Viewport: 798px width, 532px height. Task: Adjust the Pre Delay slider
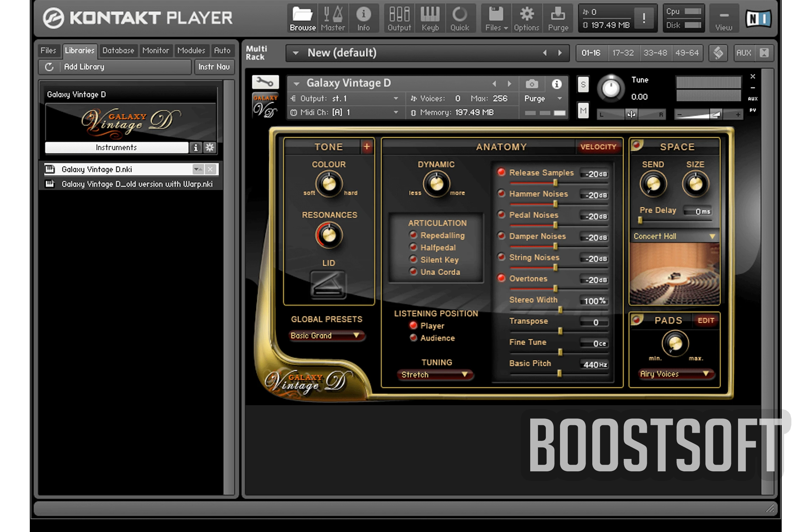tap(640, 221)
